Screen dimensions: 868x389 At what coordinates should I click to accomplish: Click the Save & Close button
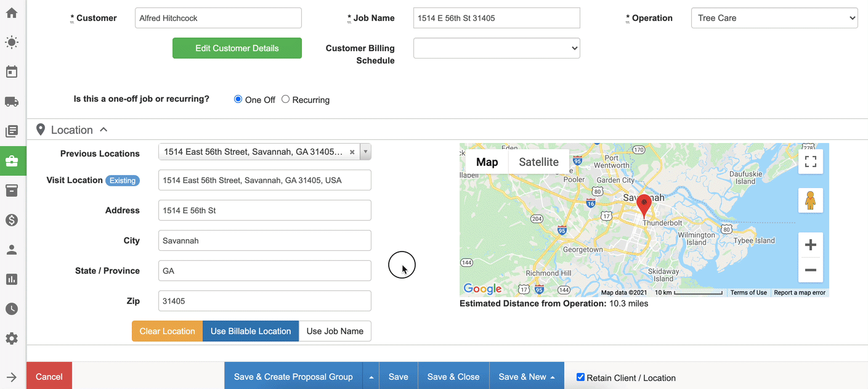453,377
